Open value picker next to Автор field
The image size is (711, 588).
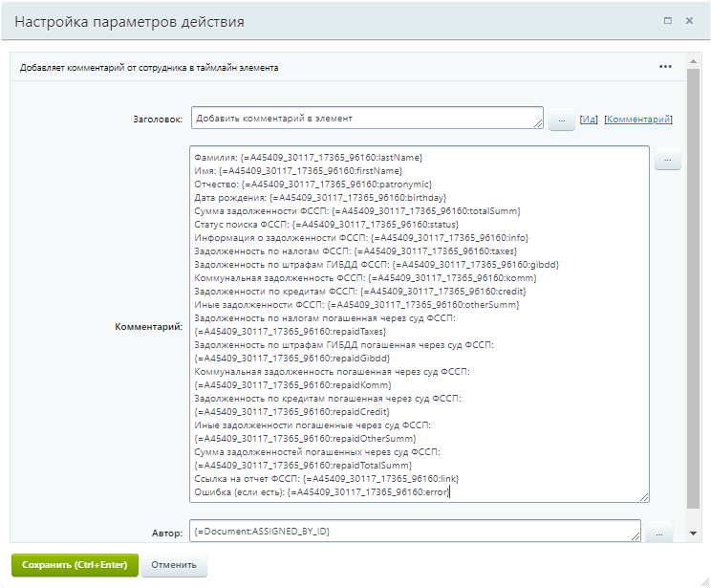[x=659, y=532]
